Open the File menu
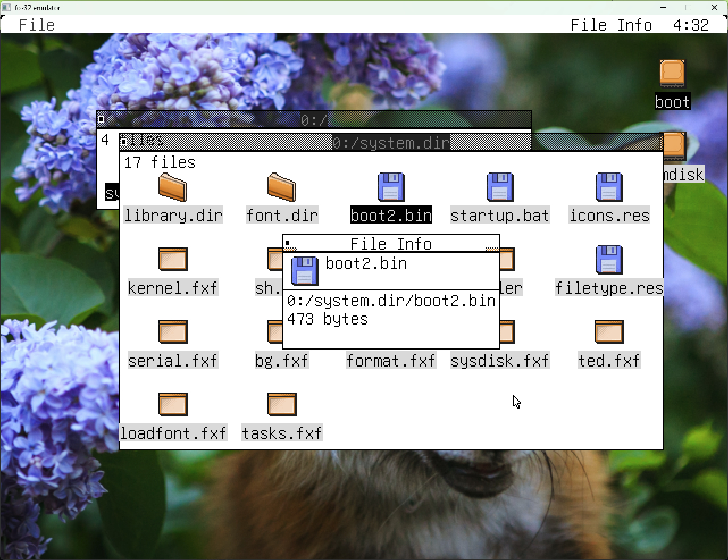 point(37,25)
